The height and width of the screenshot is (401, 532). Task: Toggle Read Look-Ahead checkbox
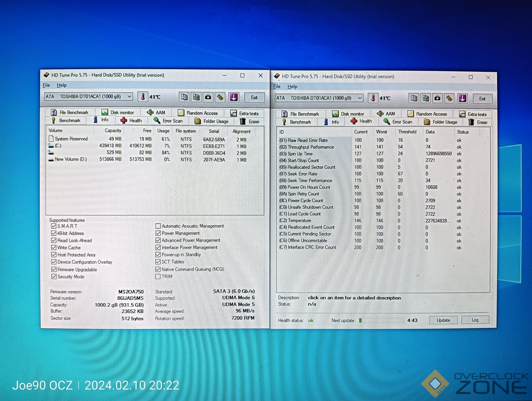pyautogui.click(x=54, y=240)
